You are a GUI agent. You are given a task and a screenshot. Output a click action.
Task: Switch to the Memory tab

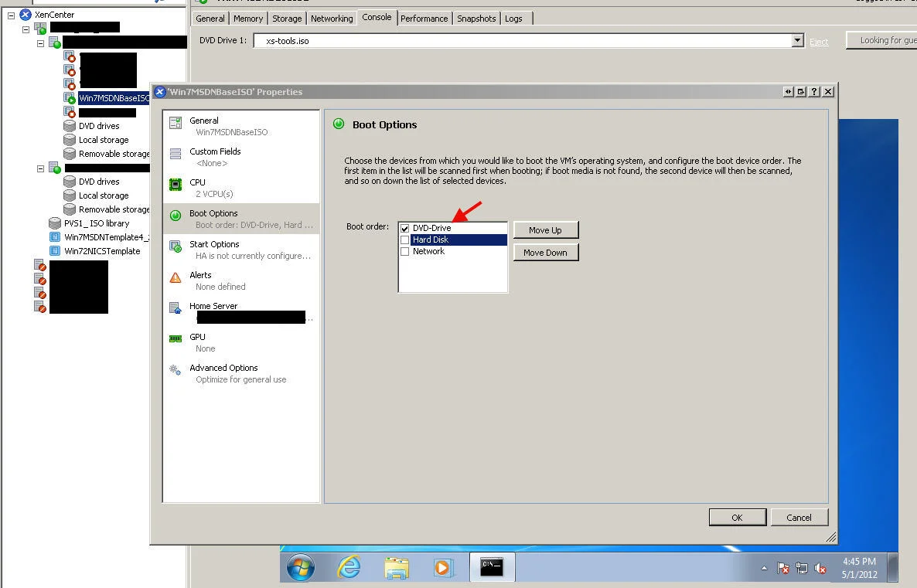[248, 19]
